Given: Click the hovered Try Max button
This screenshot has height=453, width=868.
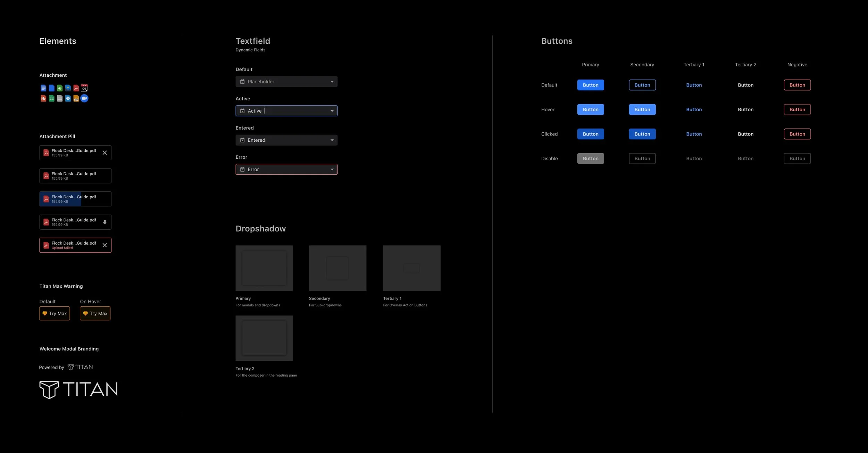Looking at the screenshot, I should pyautogui.click(x=95, y=313).
